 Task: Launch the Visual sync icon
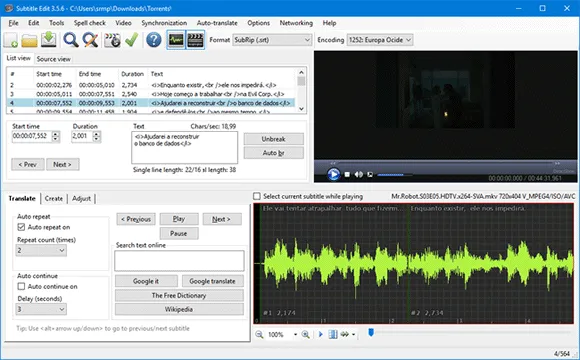click(x=112, y=40)
